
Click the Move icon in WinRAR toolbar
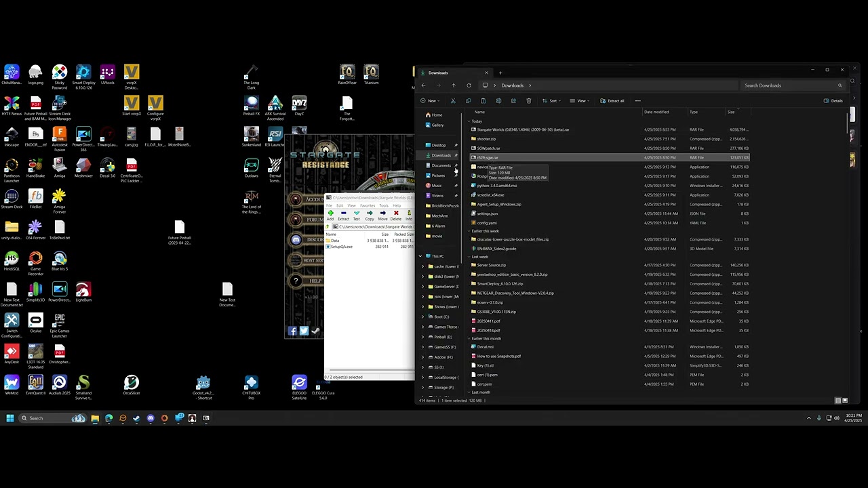click(x=382, y=216)
